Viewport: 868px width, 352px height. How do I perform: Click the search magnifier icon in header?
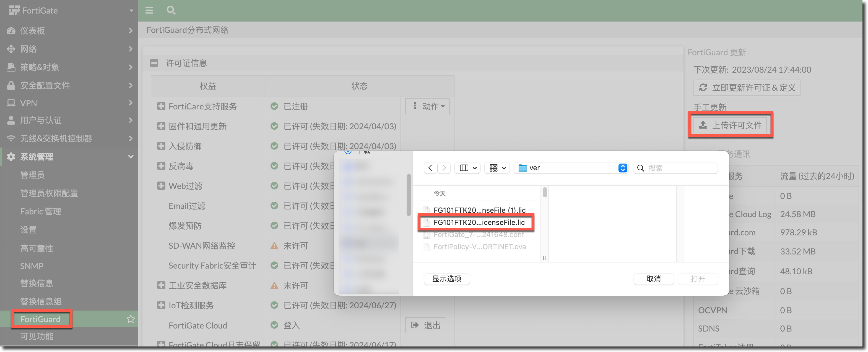[x=171, y=10]
